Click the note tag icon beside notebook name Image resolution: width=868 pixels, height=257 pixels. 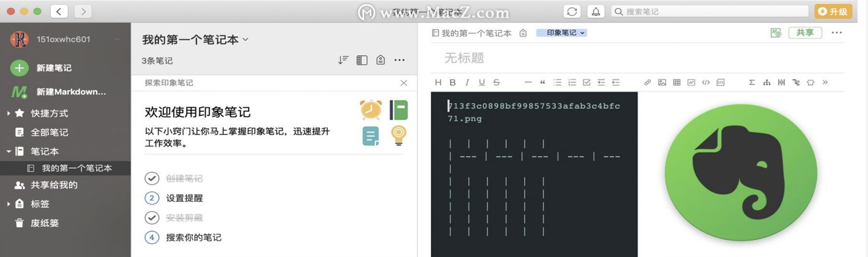tap(523, 33)
